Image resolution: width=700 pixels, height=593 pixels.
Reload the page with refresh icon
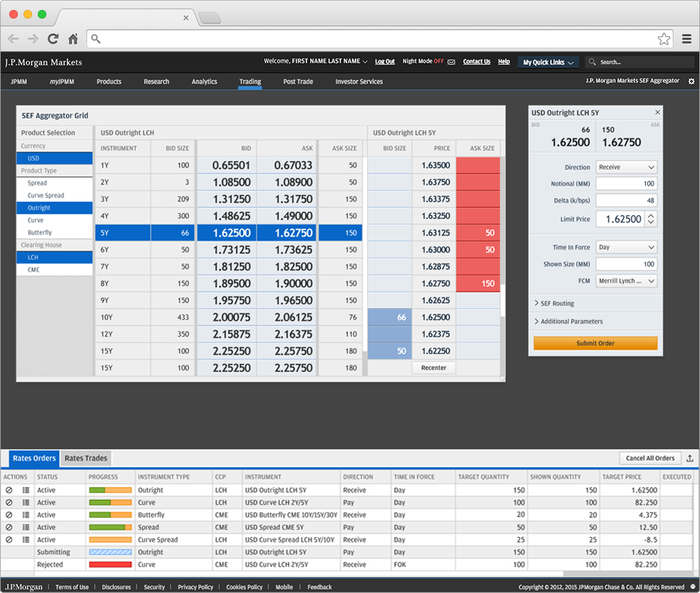(53, 39)
